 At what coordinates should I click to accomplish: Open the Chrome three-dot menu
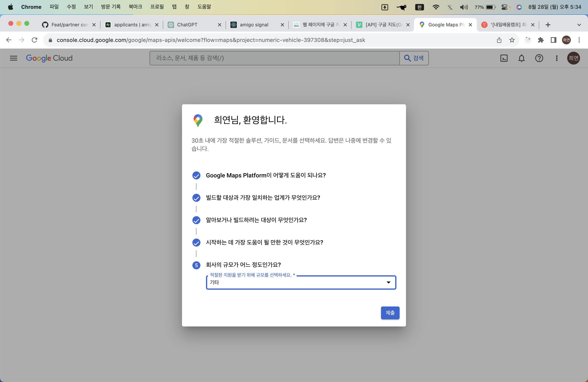click(579, 40)
